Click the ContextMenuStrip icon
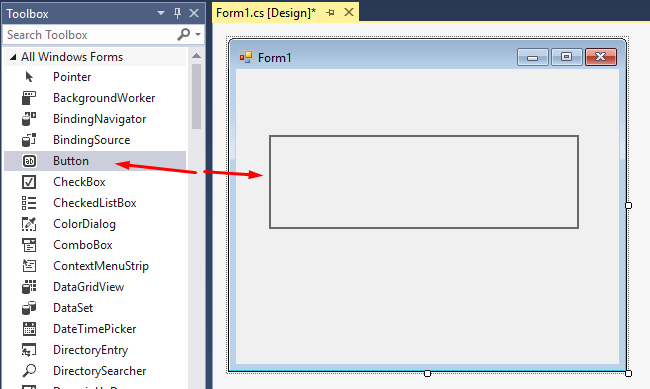The height and width of the screenshot is (389, 650). 29,266
